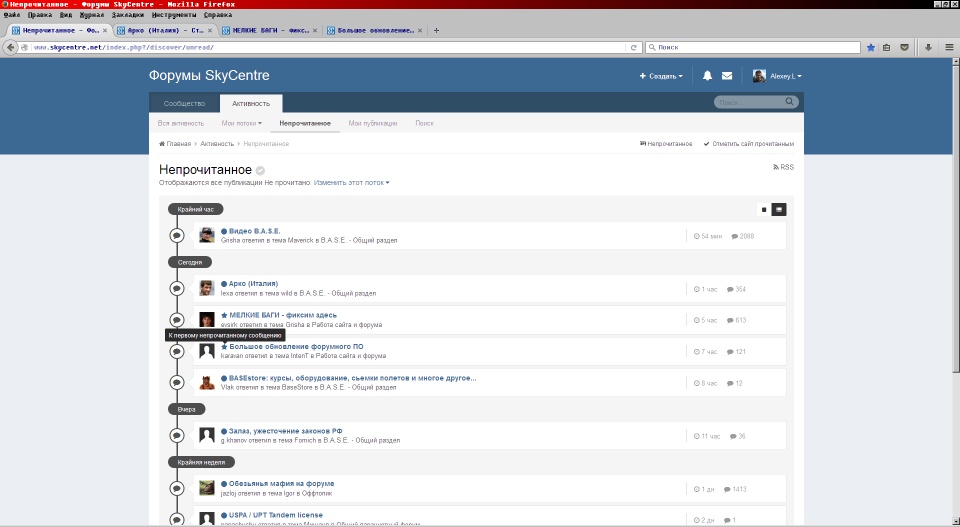Reload the page with refresh icon
Screen dimensions: 960x527
point(634,47)
